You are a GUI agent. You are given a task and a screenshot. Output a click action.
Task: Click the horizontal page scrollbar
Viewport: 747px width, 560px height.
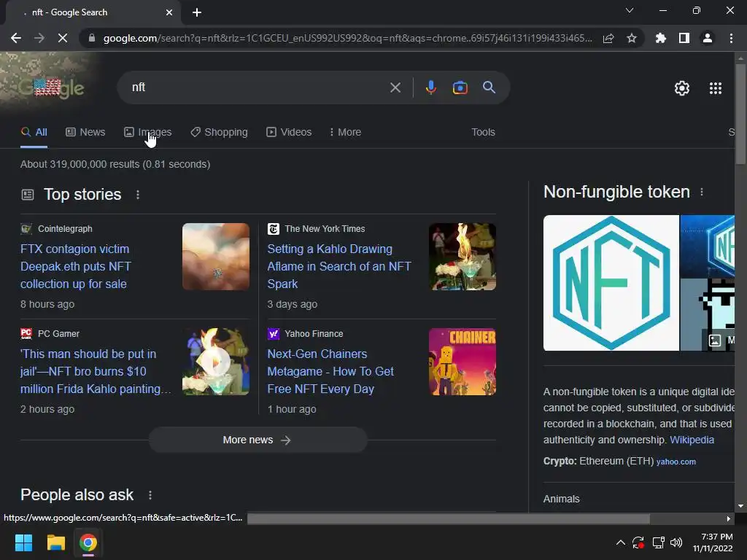[x=449, y=518]
